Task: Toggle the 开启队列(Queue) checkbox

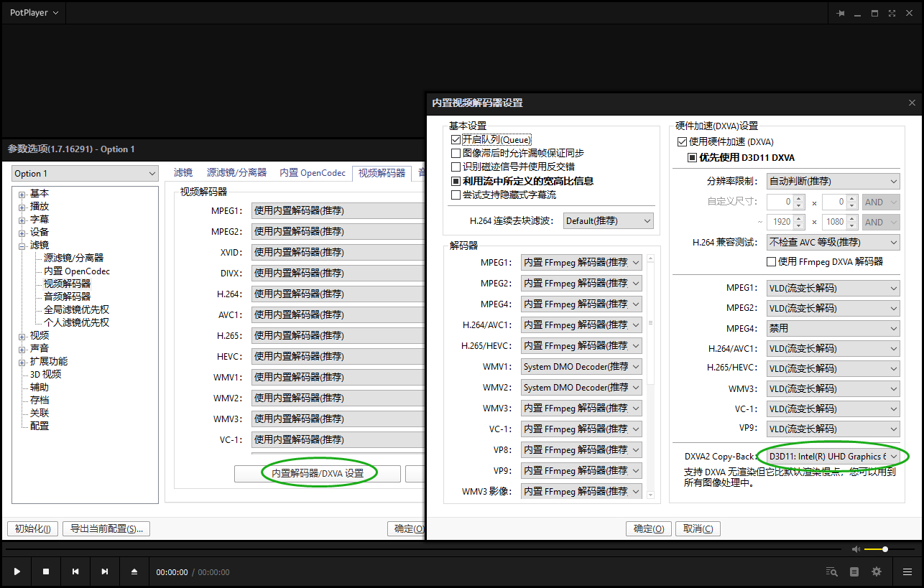Action: pyautogui.click(x=456, y=139)
